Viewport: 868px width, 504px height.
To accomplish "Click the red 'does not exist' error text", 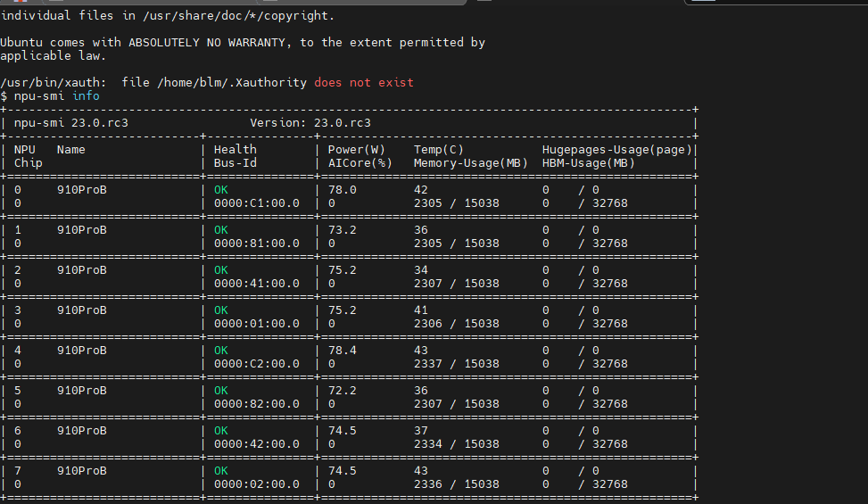I will click(364, 82).
